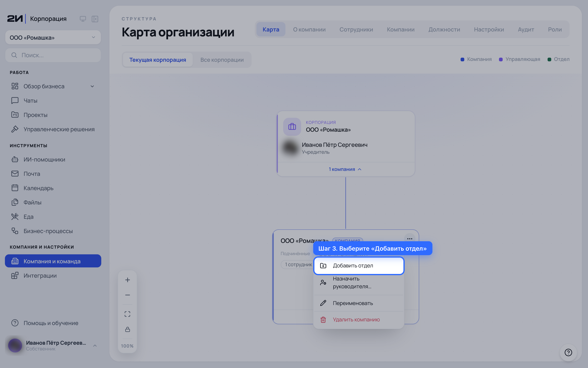The width and height of the screenshot is (588, 368).
Task: Switch to the Аудит tab
Action: click(x=526, y=29)
